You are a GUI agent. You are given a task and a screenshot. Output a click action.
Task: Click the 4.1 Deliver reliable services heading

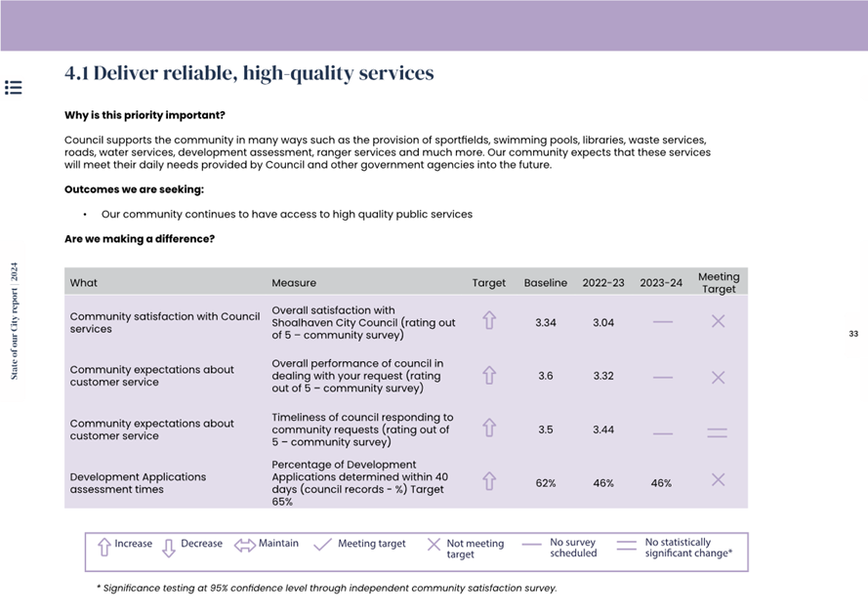point(249,73)
